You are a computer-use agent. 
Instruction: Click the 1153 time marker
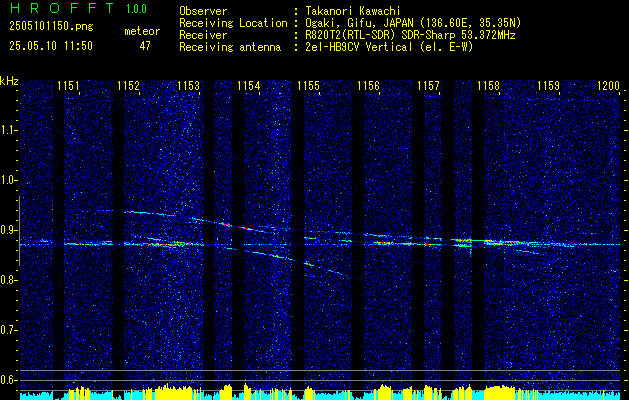(189, 85)
